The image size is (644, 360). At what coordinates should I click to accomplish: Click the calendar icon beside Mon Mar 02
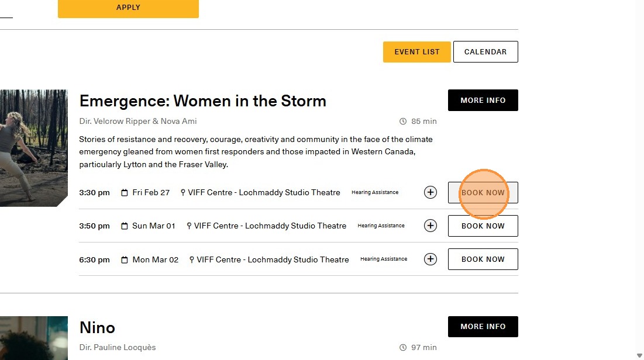(x=124, y=259)
